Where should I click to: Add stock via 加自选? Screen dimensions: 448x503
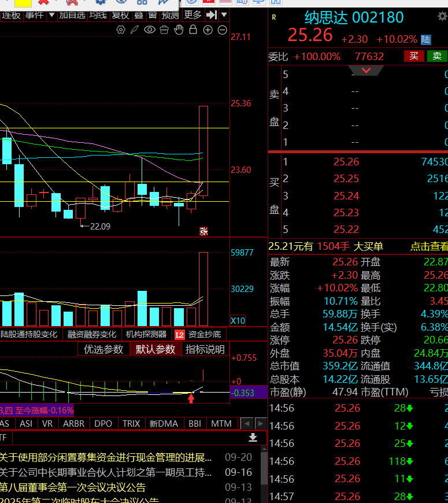(x=72, y=15)
